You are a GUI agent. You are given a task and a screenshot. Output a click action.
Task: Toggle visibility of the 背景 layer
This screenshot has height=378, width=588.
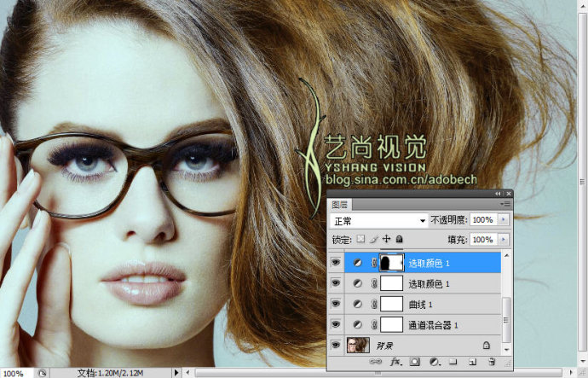pyautogui.click(x=336, y=345)
